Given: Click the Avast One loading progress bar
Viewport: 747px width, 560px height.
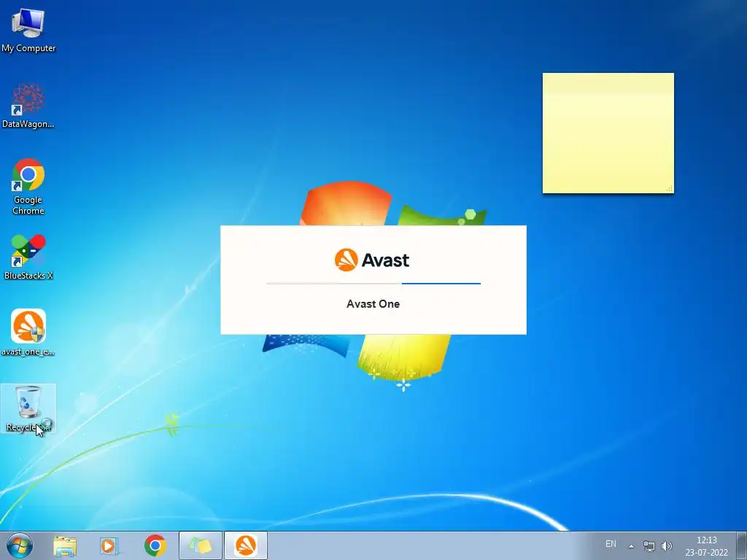Looking at the screenshot, I should pos(373,284).
